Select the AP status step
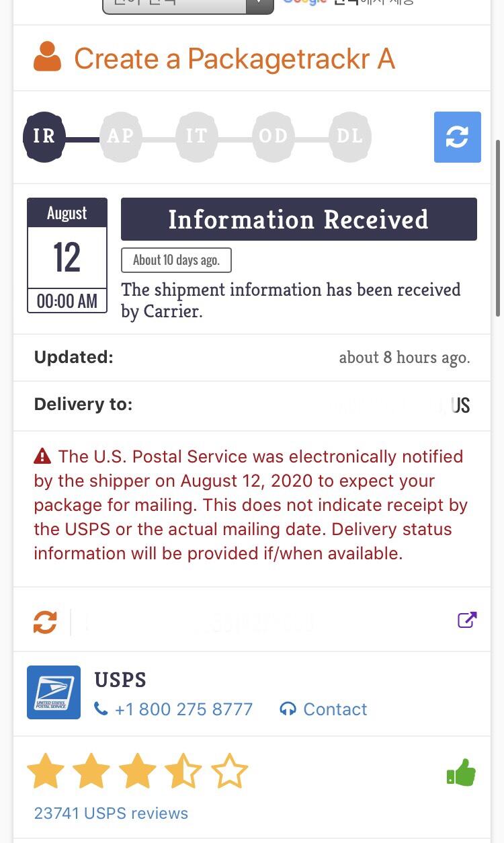Screen dimensions: 504x843 click(120, 136)
